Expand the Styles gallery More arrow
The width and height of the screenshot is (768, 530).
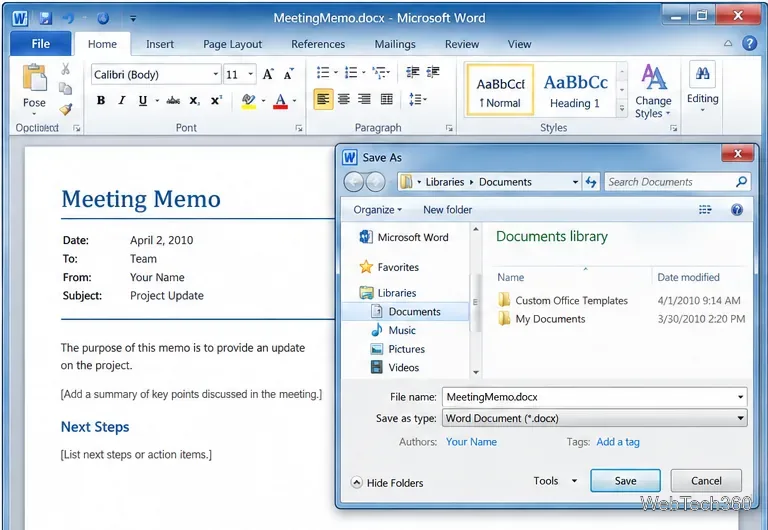(622, 108)
